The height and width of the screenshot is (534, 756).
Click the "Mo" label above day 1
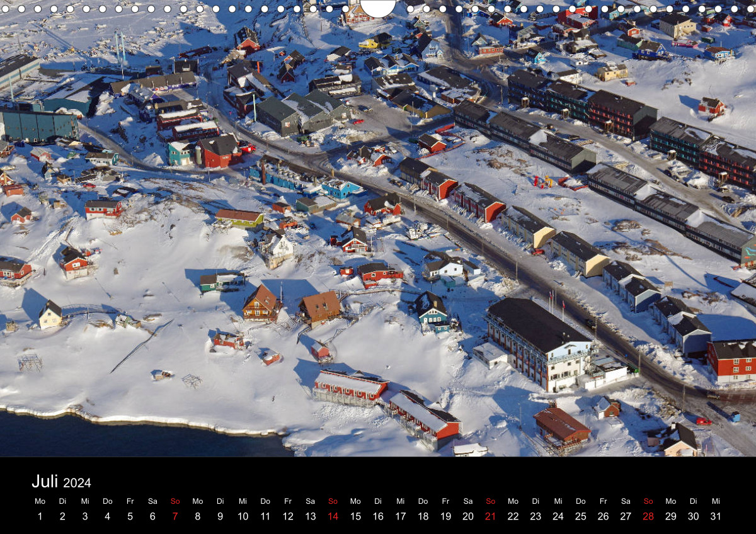(x=40, y=501)
